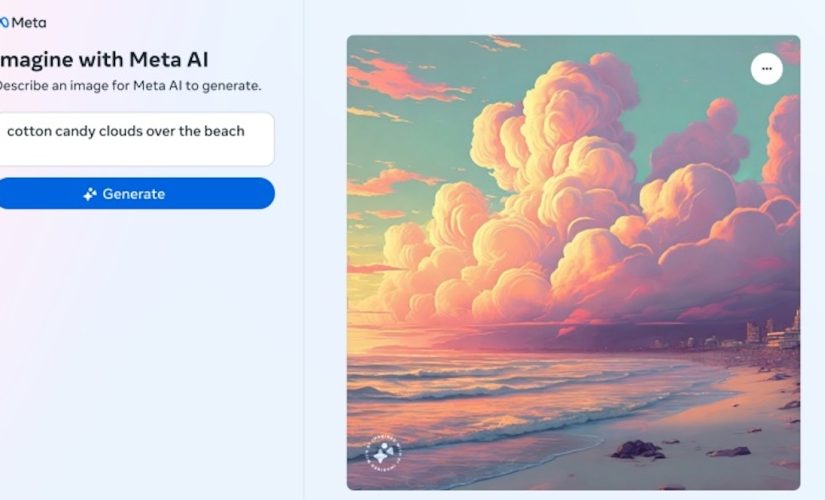The height and width of the screenshot is (500, 825).
Task: Click the empty second line of prompt box
Action: tap(136, 152)
